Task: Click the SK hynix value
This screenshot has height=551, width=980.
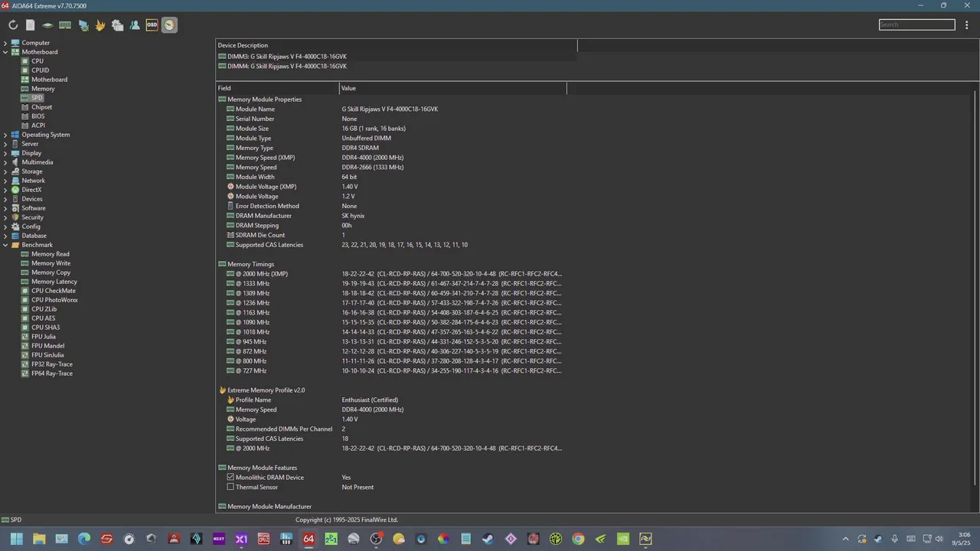Action: click(353, 216)
